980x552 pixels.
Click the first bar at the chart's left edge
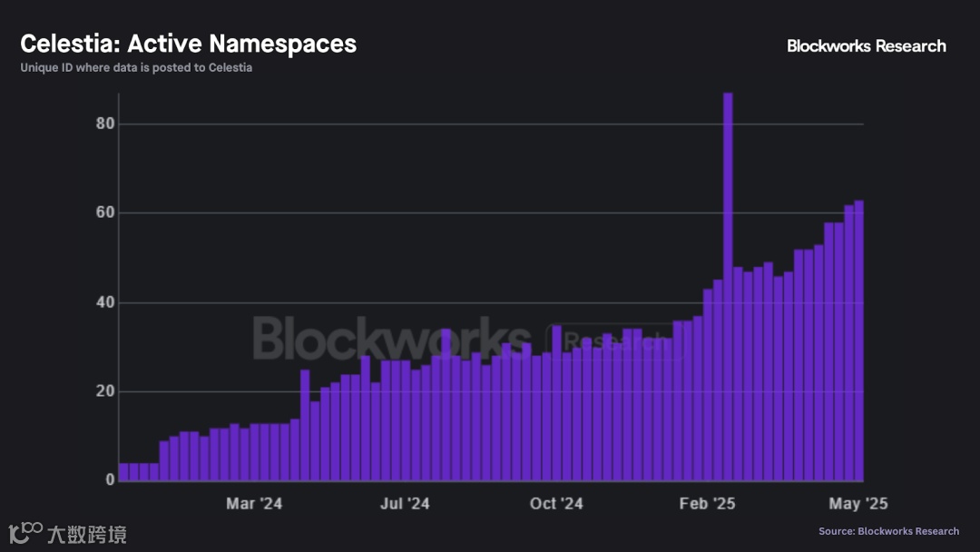123,472
